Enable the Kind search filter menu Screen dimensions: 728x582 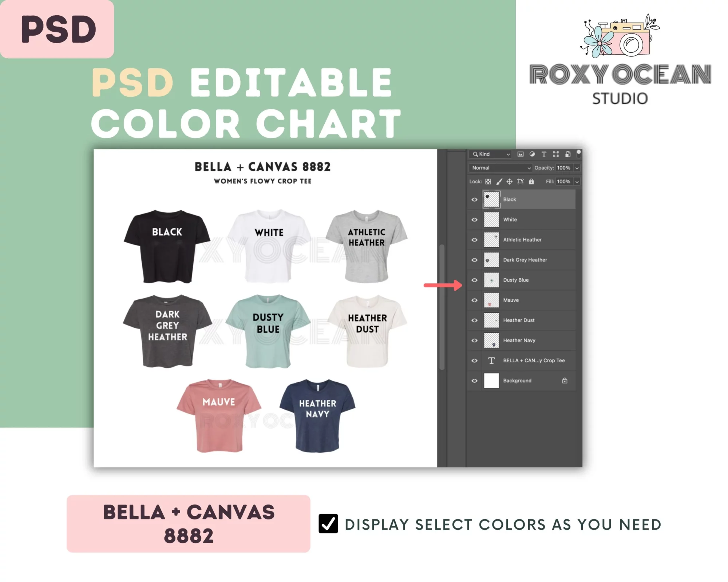pos(487,154)
